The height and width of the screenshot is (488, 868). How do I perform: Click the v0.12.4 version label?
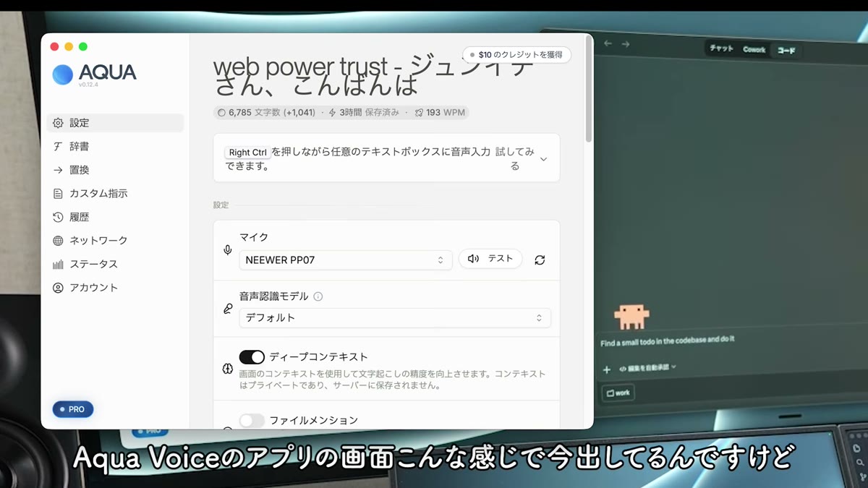[x=88, y=85]
